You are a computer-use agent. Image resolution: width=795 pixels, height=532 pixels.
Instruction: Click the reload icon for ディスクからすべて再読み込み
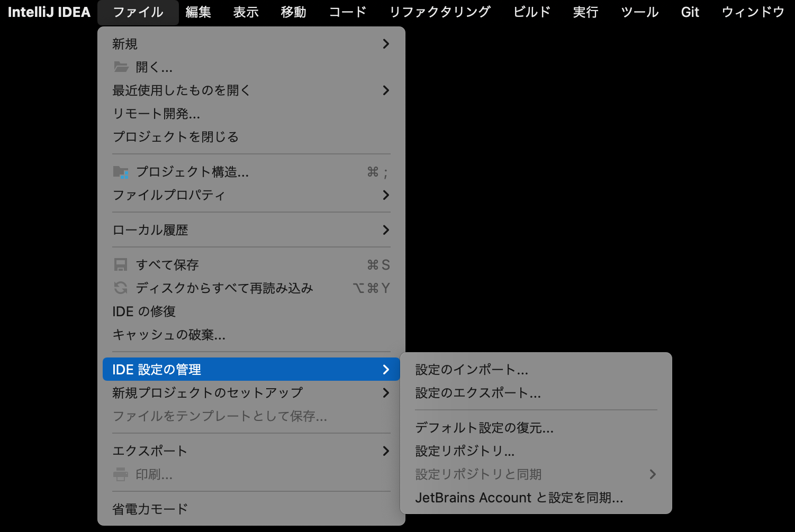point(121,288)
